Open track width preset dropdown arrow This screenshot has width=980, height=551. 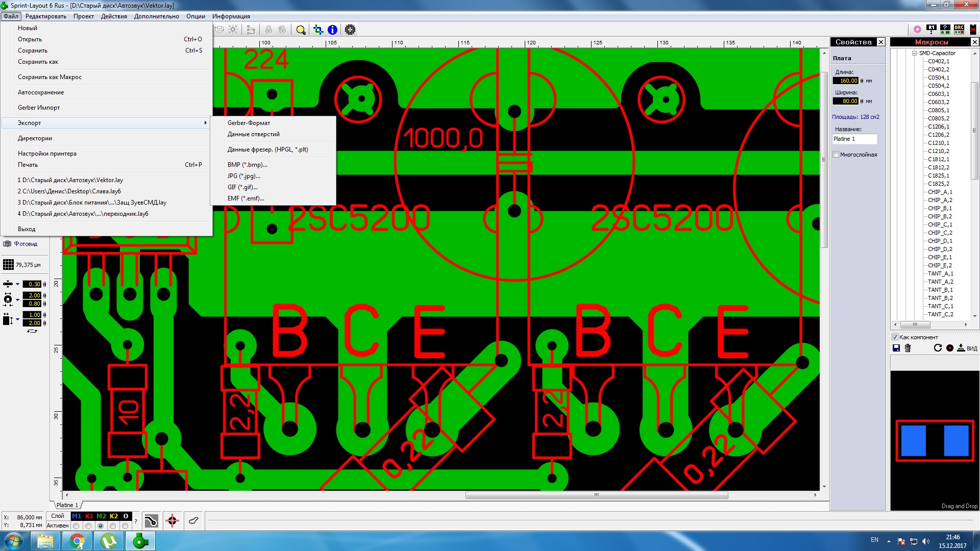click(x=17, y=284)
